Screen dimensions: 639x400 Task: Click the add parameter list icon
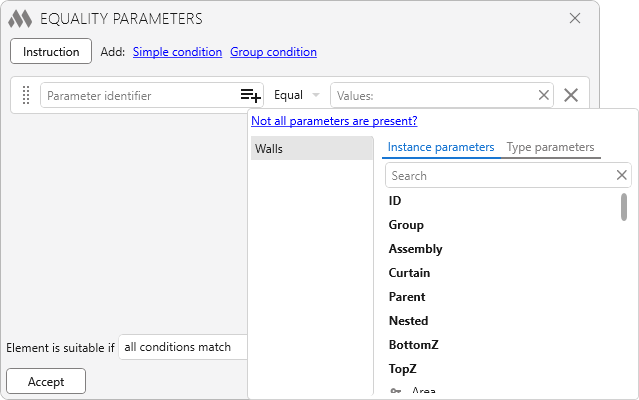coord(250,95)
